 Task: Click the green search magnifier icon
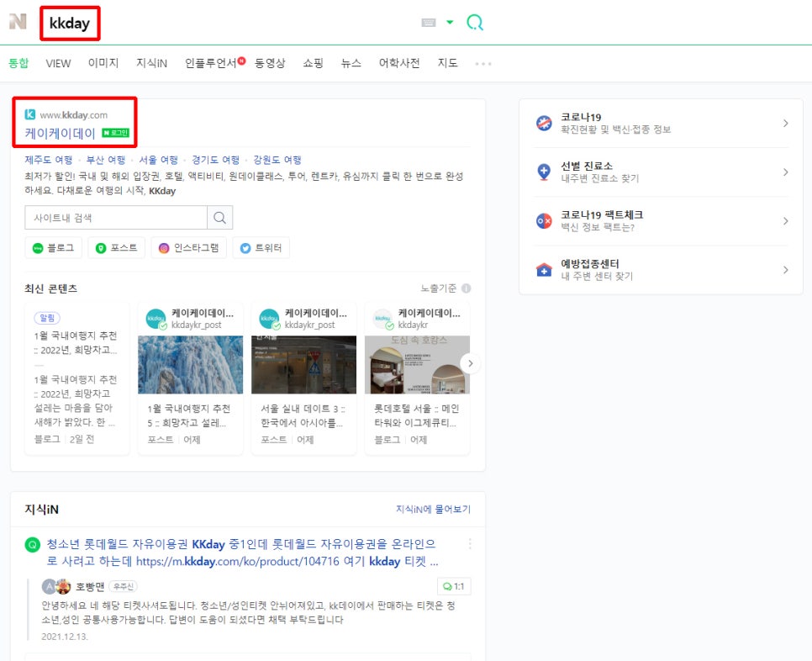click(474, 22)
